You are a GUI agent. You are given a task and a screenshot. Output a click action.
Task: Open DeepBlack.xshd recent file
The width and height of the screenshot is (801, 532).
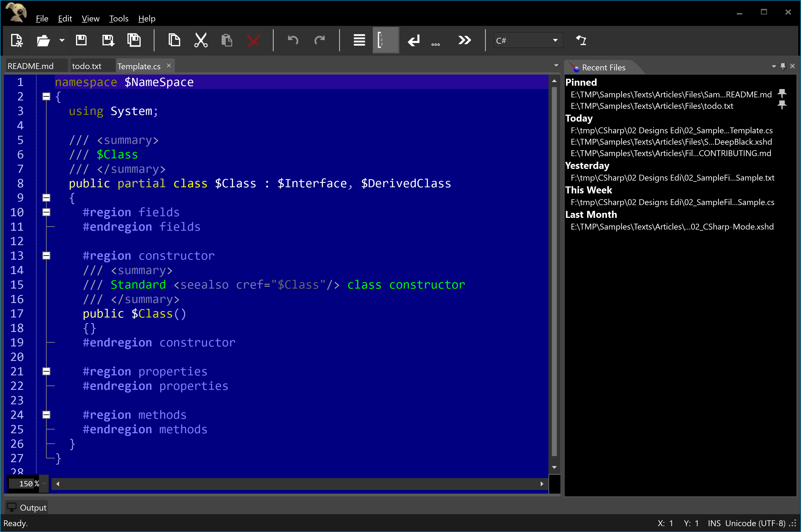(671, 142)
